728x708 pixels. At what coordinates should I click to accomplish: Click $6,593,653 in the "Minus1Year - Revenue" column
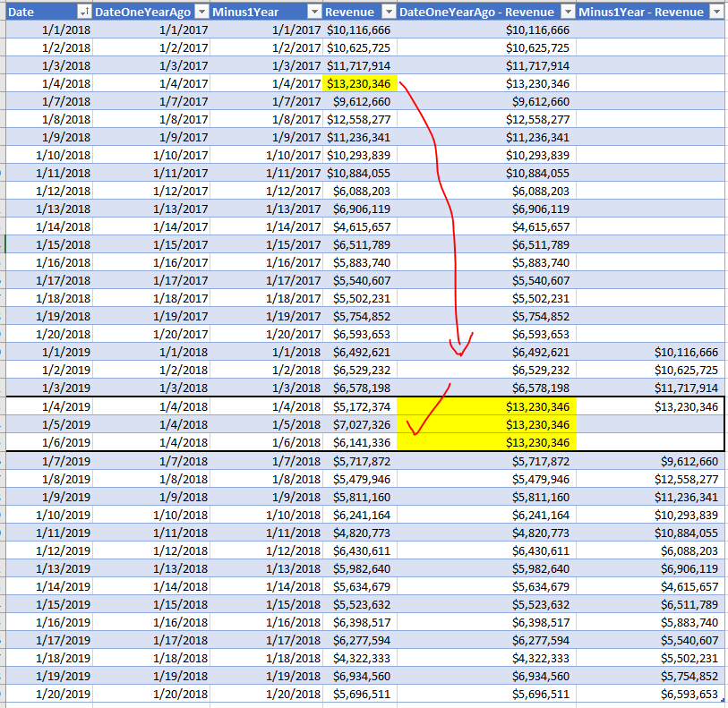pos(650,694)
